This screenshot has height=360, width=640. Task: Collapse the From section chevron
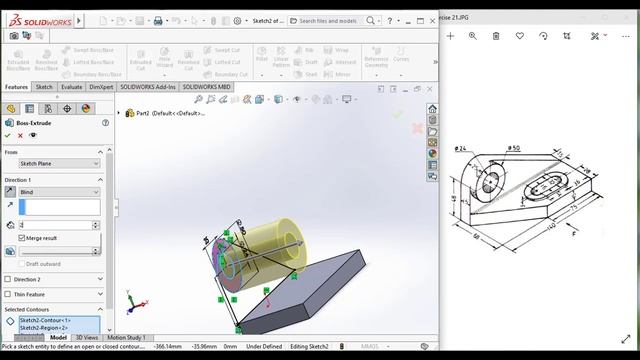pyautogui.click(x=100, y=152)
